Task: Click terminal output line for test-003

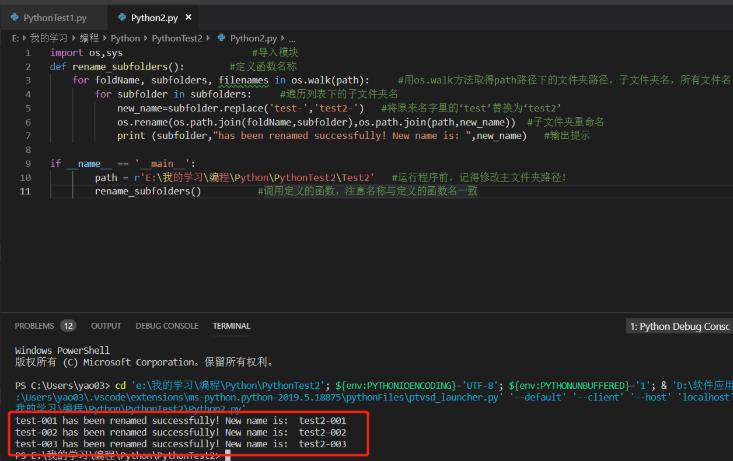Action: 181,444
